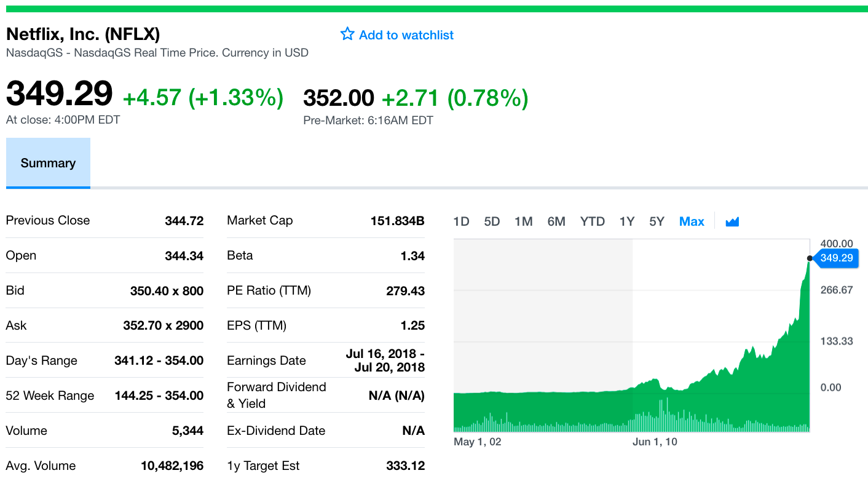Open the Summary tab

pos(48,163)
